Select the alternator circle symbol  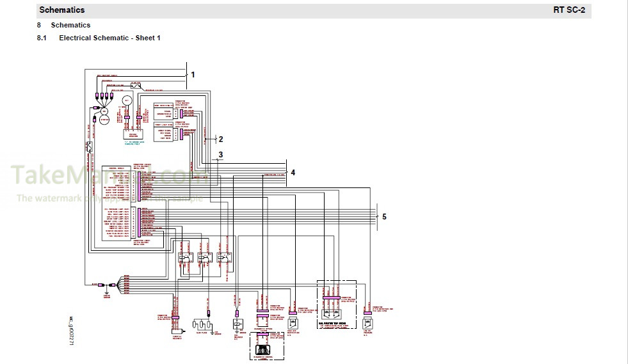coord(127,101)
